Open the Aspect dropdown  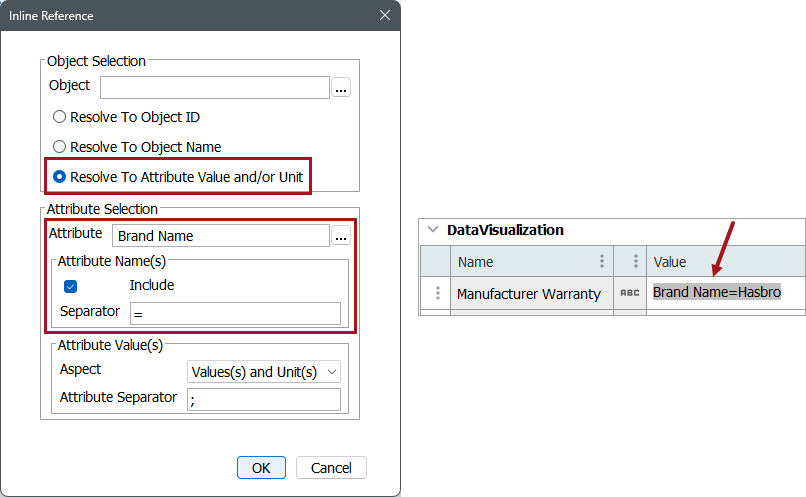click(x=265, y=372)
